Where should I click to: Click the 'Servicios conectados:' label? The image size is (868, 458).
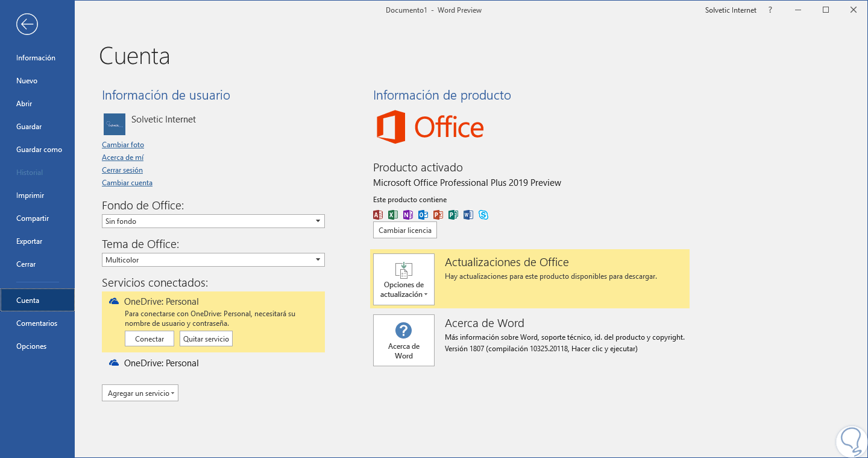point(155,283)
